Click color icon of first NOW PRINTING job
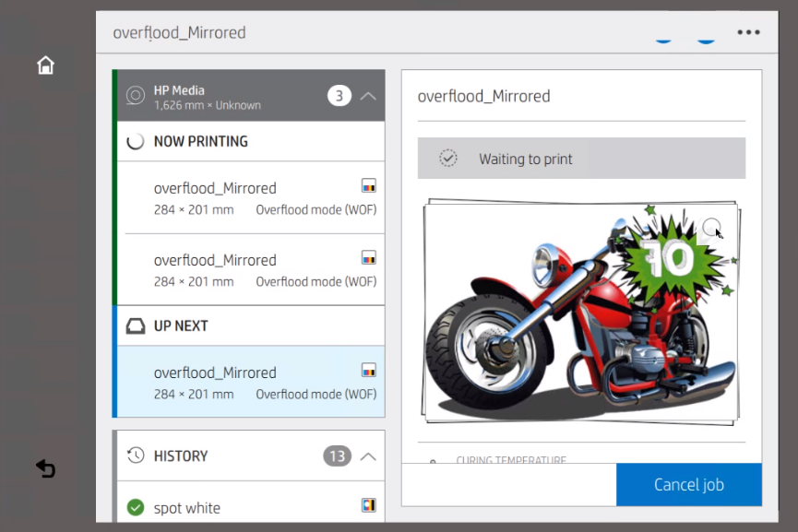Screen dimensions: 798x532 369,185
